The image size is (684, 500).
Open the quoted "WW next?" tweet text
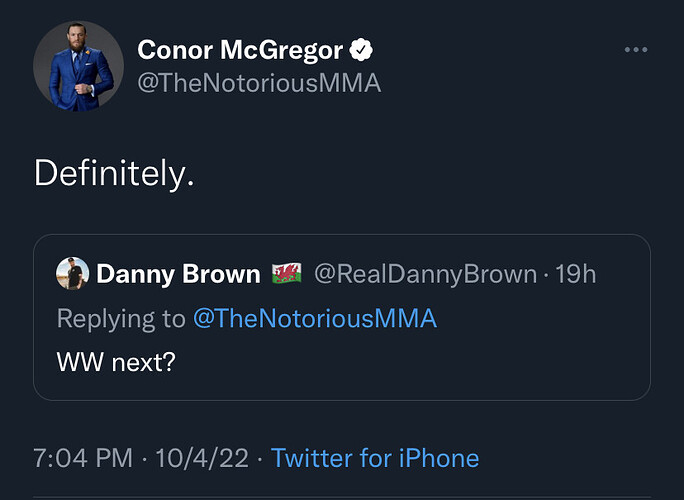(x=116, y=361)
